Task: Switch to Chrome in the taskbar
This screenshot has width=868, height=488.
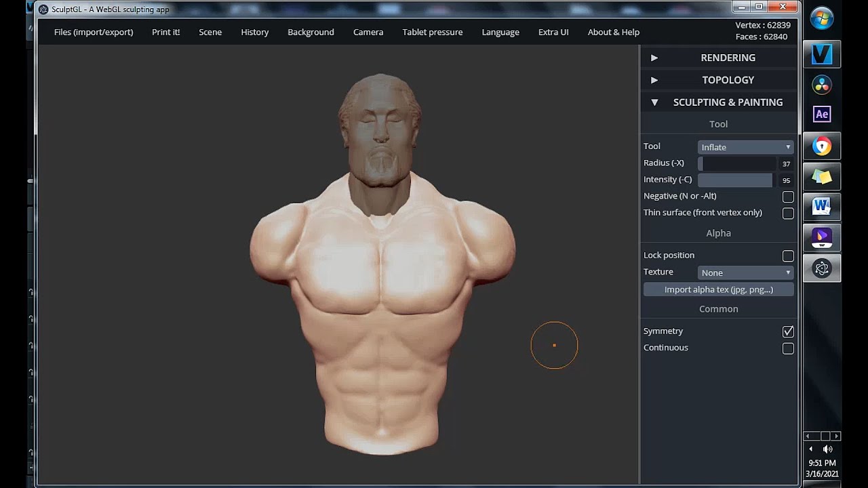Action: (822, 146)
